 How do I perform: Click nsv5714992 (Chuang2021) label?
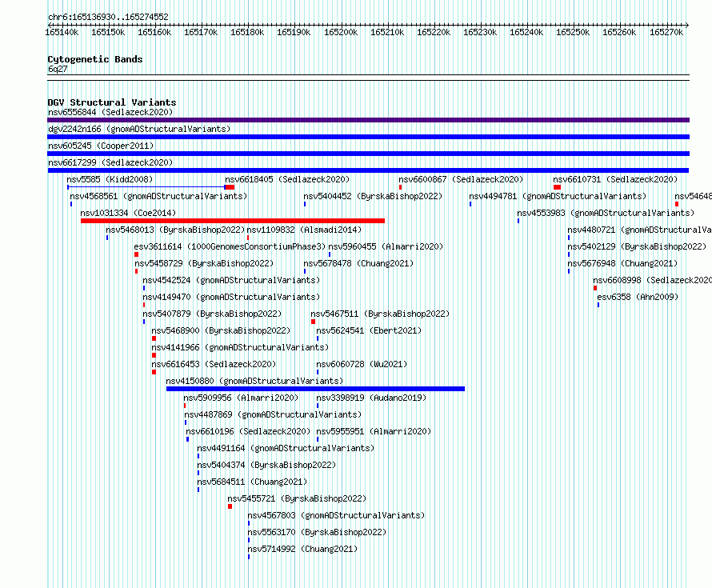[302, 549]
